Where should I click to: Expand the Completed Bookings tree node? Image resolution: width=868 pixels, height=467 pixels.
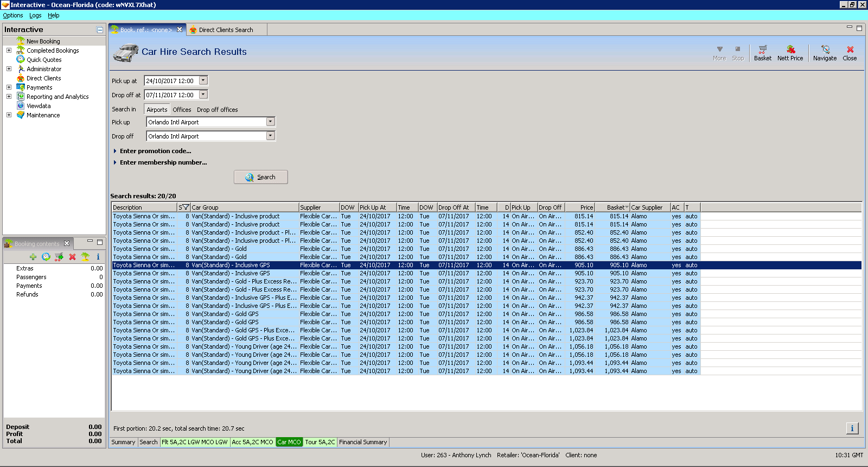coord(9,50)
